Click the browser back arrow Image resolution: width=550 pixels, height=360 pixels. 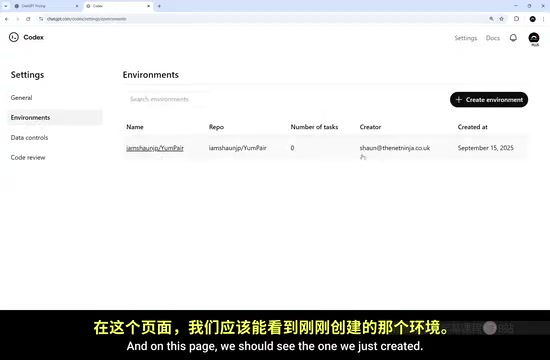(x=7, y=19)
